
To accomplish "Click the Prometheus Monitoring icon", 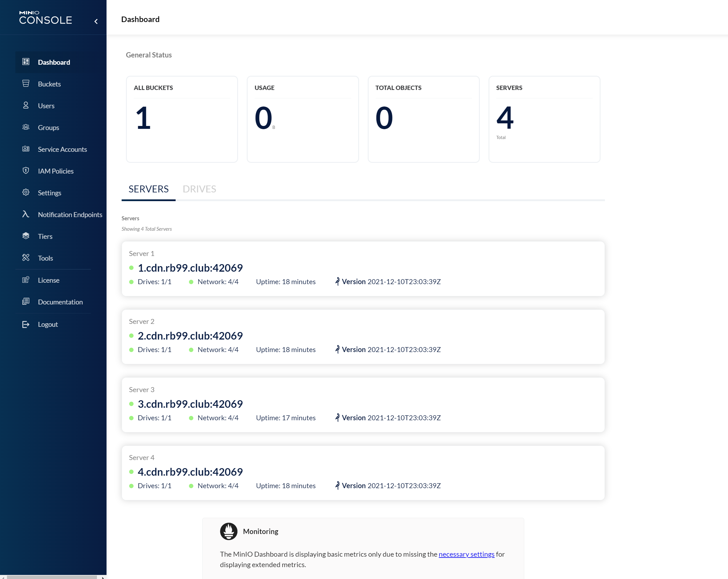I will 229,531.
